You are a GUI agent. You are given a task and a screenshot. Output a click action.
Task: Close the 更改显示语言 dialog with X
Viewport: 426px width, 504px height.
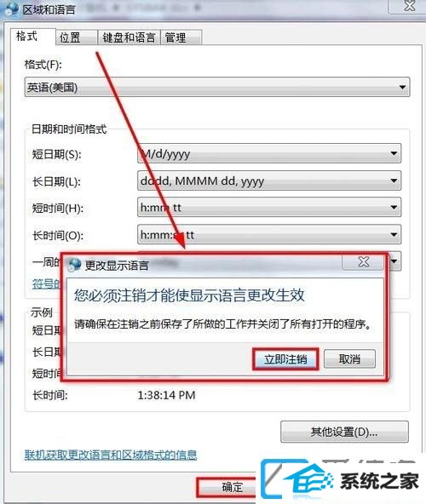(x=363, y=262)
